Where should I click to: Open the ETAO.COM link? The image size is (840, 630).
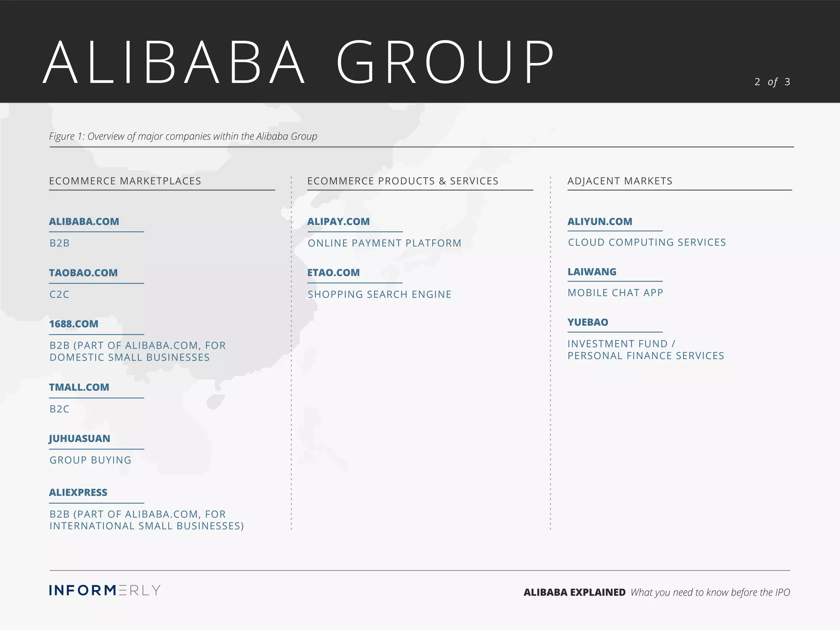[333, 273]
